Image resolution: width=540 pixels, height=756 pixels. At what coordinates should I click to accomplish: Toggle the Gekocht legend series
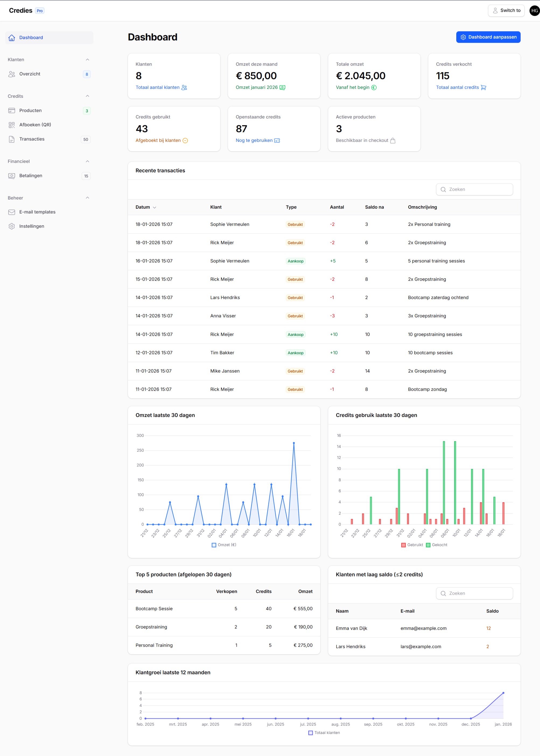[436, 545]
